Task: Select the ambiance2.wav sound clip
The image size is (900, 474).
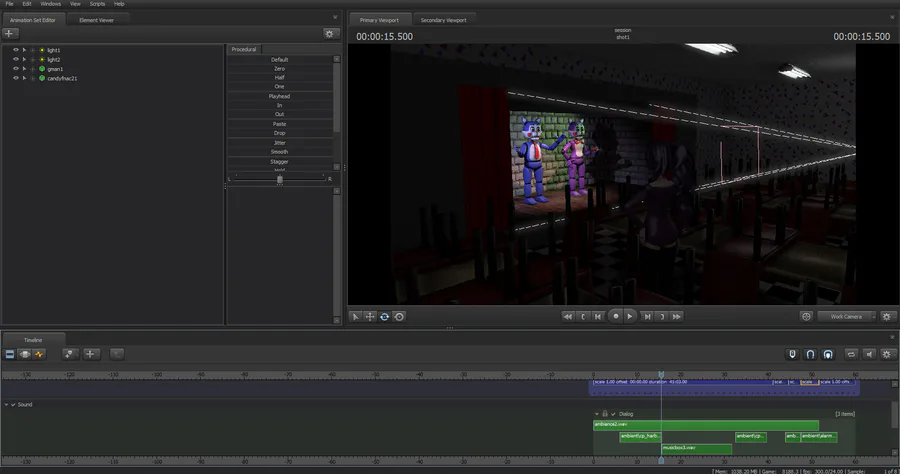Action: 706,425
